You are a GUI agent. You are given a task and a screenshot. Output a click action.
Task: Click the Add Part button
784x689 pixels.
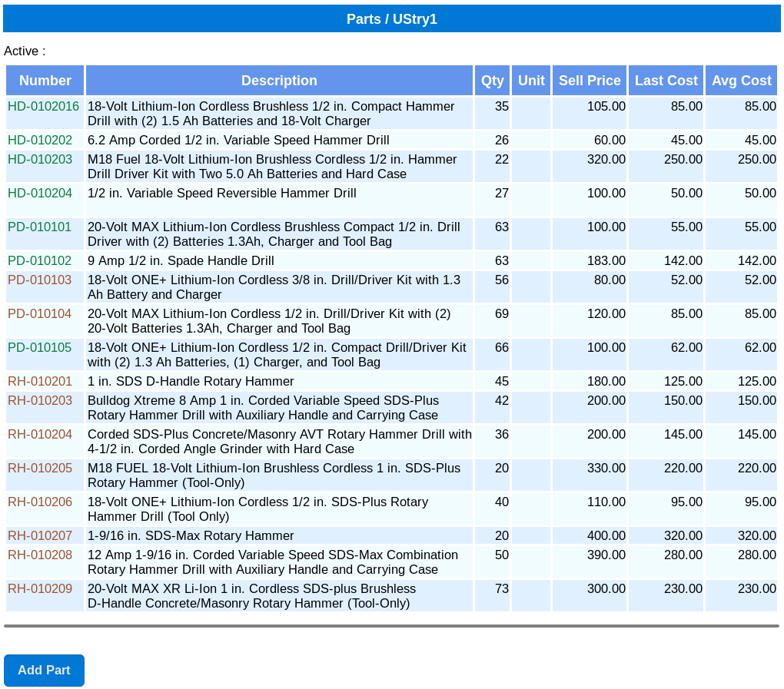click(x=44, y=670)
